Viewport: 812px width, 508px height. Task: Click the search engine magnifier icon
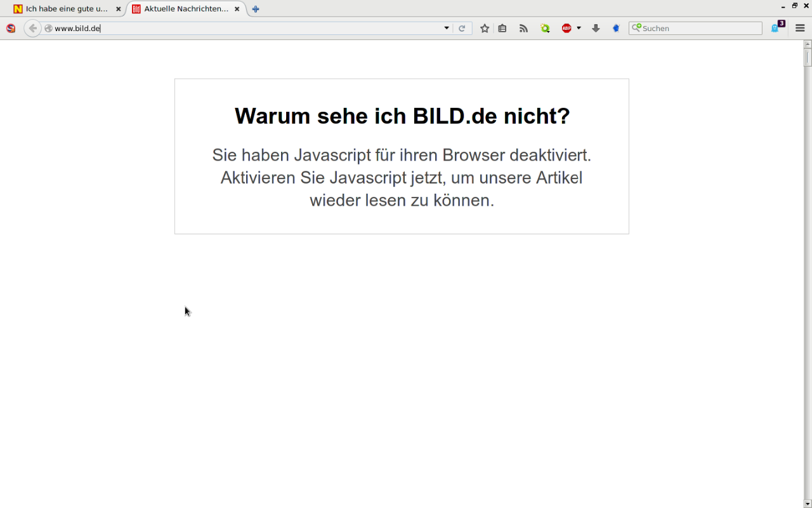point(636,28)
